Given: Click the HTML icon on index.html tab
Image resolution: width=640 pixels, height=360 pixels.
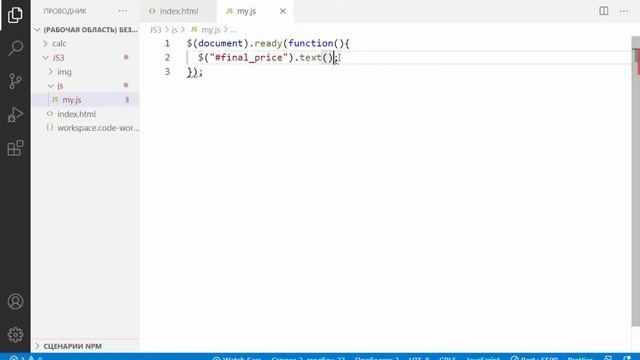Looking at the screenshot, I should pyautogui.click(x=152, y=11).
